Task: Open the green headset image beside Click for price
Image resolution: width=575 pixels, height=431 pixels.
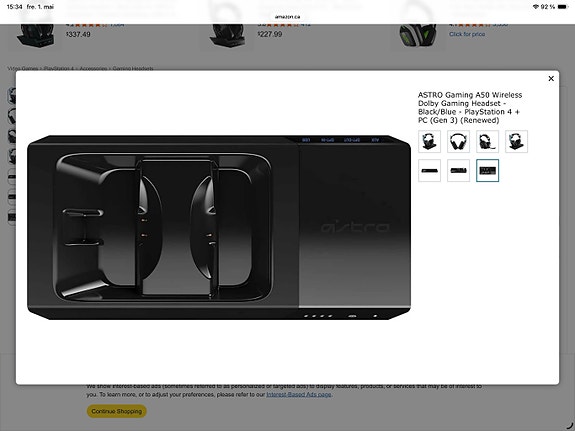Action: click(418, 35)
